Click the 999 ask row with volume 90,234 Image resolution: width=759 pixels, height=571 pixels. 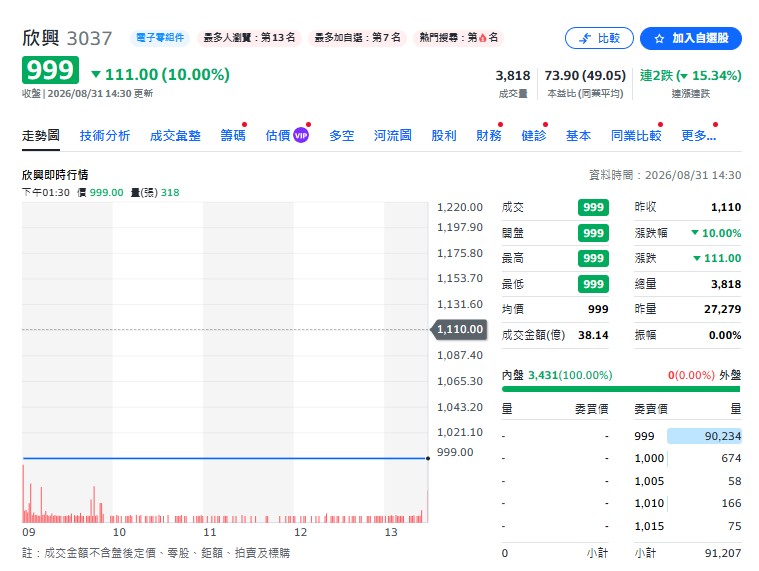pos(688,436)
